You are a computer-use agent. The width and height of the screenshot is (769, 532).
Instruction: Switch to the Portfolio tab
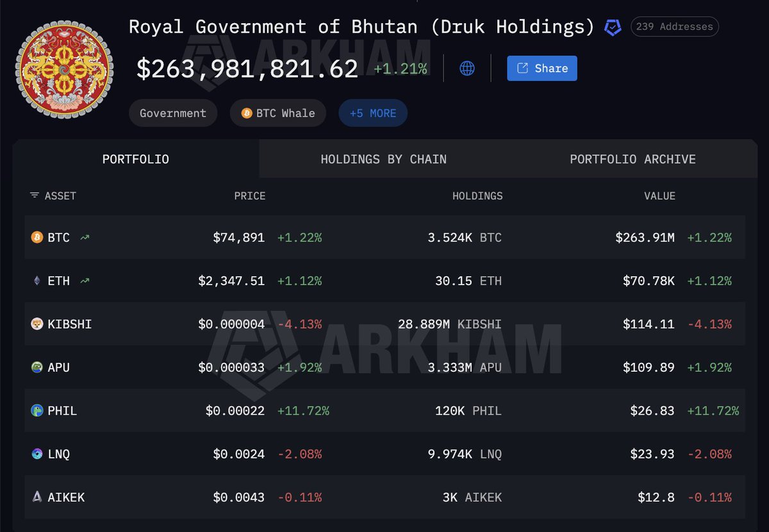(x=136, y=159)
